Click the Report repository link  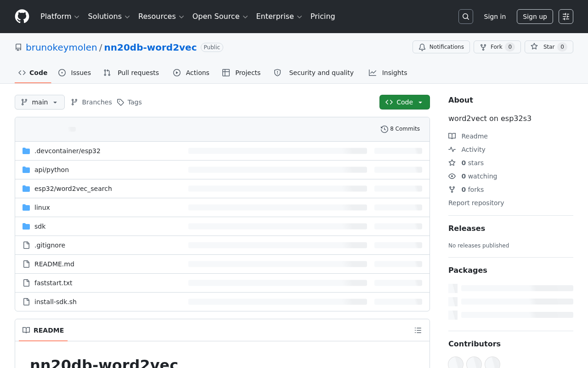[x=476, y=203]
